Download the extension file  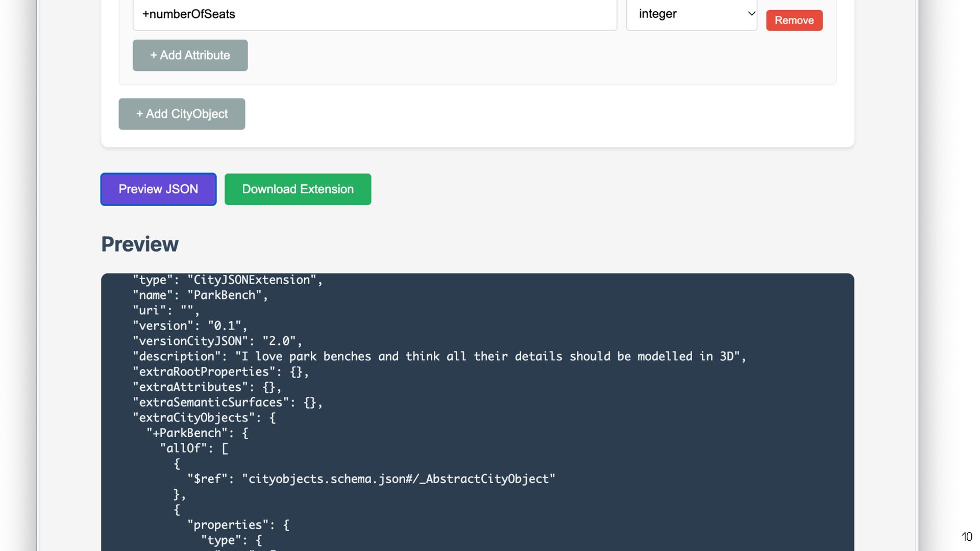click(x=298, y=189)
